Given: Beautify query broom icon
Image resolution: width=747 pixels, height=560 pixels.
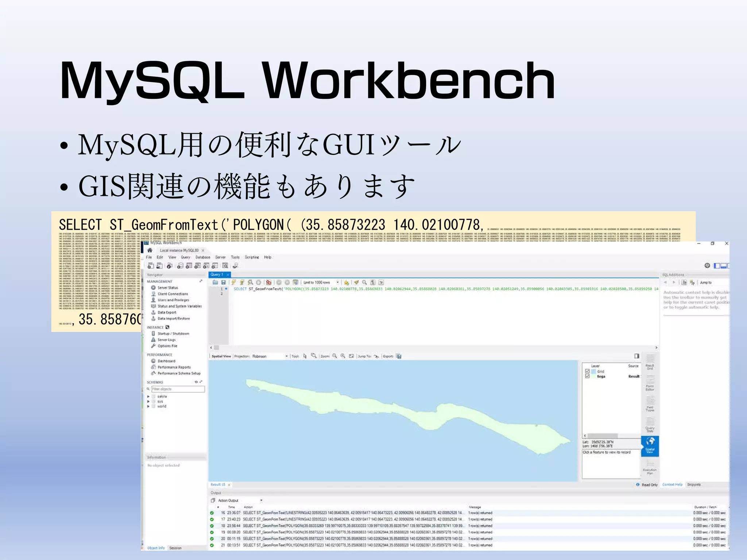Looking at the screenshot, I should (x=356, y=282).
